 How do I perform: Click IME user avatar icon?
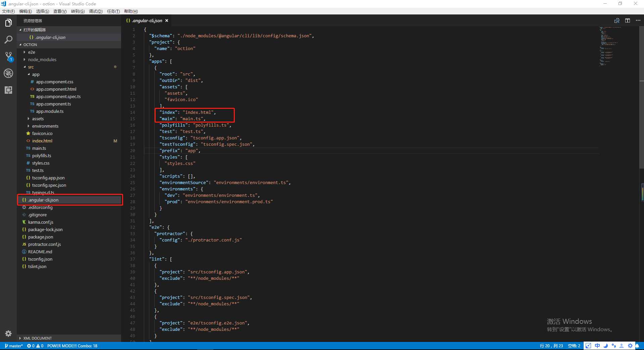tap(622, 346)
